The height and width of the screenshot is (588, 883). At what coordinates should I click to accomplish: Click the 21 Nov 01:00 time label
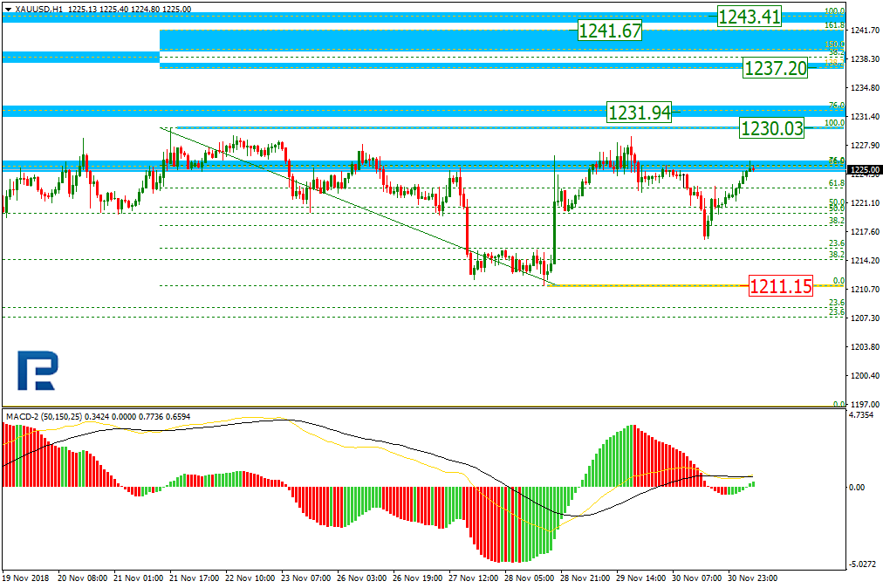pos(138,578)
